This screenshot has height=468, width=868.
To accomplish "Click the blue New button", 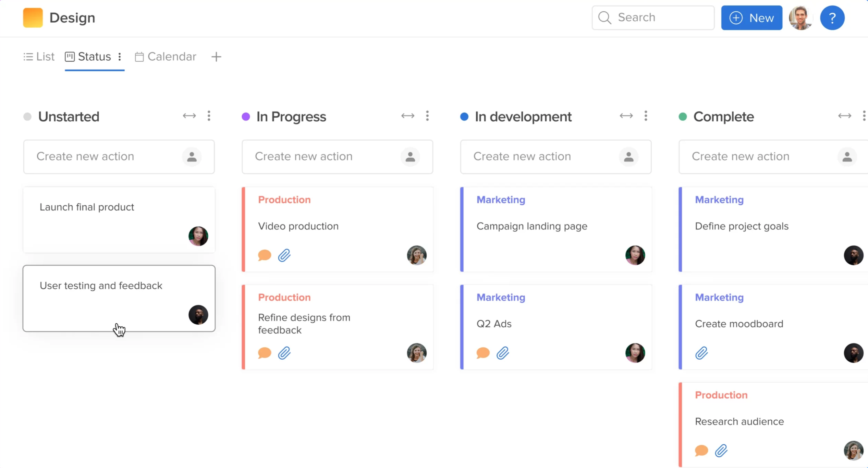I will pyautogui.click(x=751, y=18).
